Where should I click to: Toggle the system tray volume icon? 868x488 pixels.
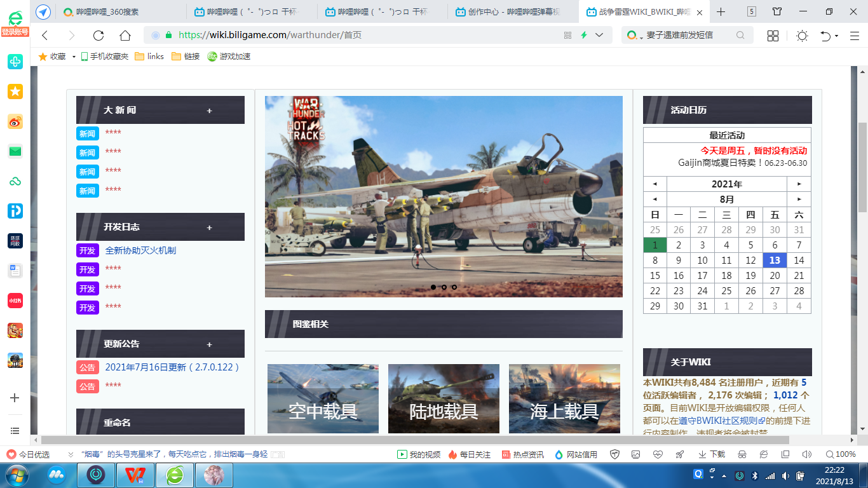coord(787,475)
